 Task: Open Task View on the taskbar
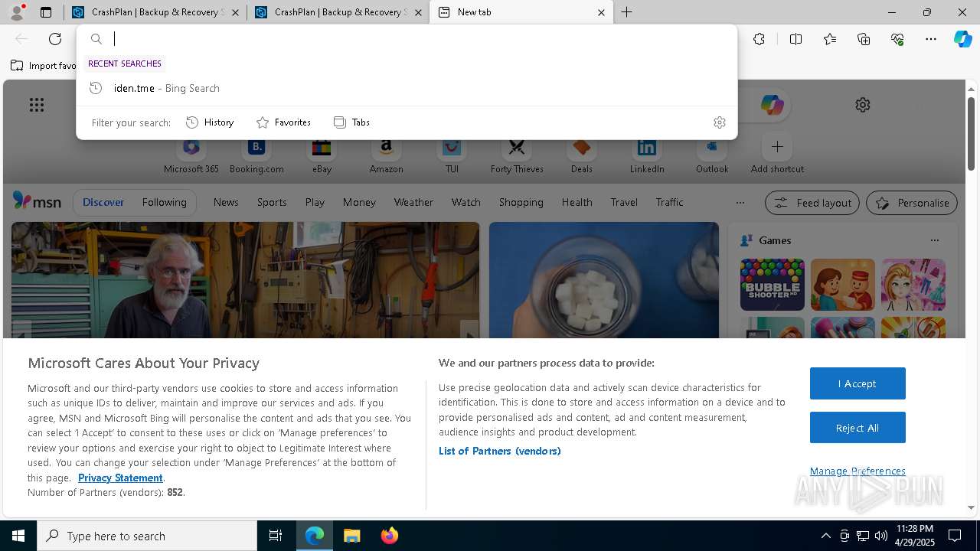(276, 536)
